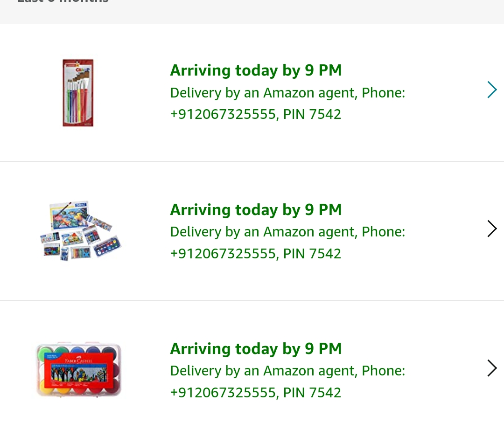Expand the art kit order using its chevron
The image size is (504, 430).
coord(492,229)
